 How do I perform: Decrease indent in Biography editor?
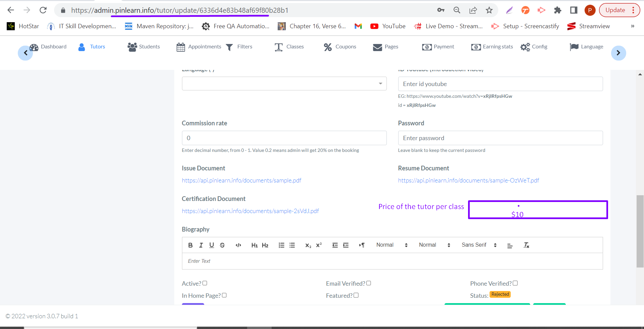point(335,245)
